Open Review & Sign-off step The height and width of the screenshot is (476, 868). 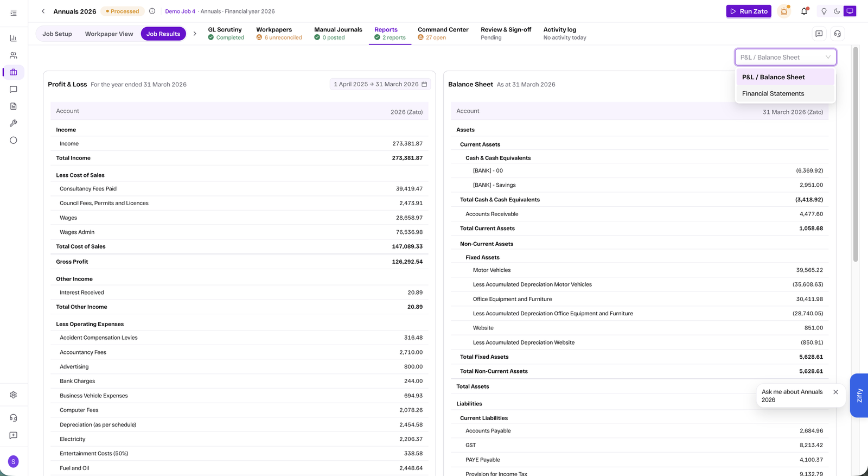(x=506, y=34)
